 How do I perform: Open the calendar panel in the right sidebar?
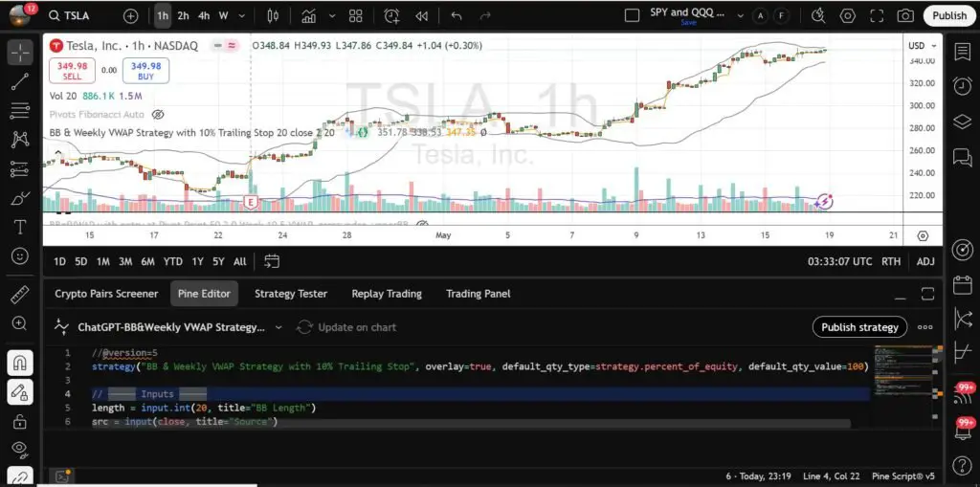tap(963, 284)
